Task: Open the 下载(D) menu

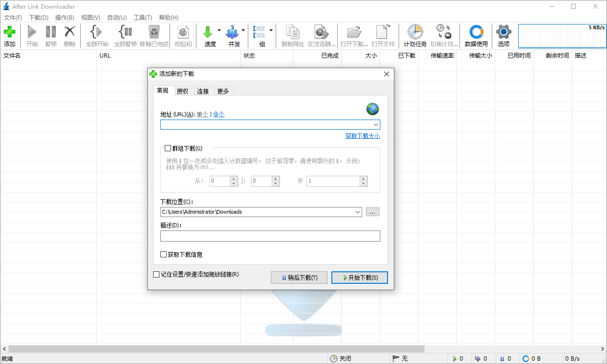Action: point(39,18)
